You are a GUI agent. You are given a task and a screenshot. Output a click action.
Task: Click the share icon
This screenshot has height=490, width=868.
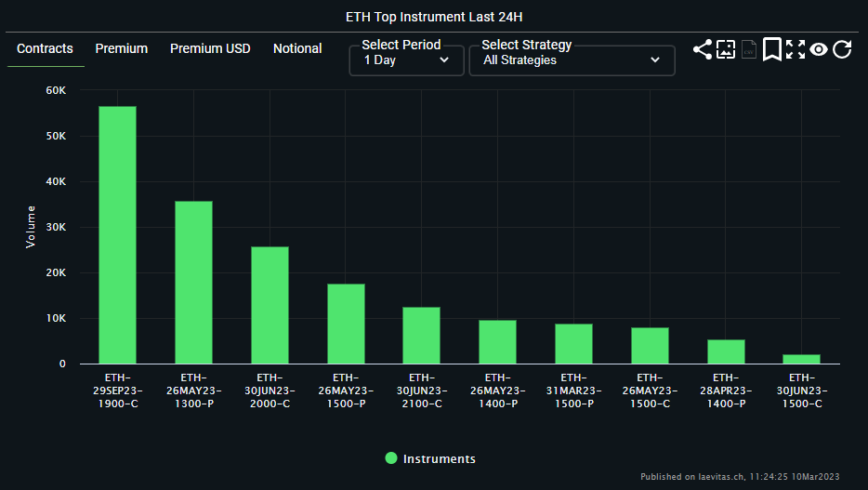[x=703, y=49]
